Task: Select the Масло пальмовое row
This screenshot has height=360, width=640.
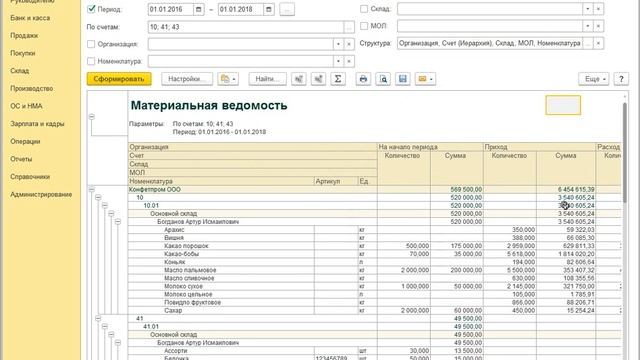Action: coord(374,270)
